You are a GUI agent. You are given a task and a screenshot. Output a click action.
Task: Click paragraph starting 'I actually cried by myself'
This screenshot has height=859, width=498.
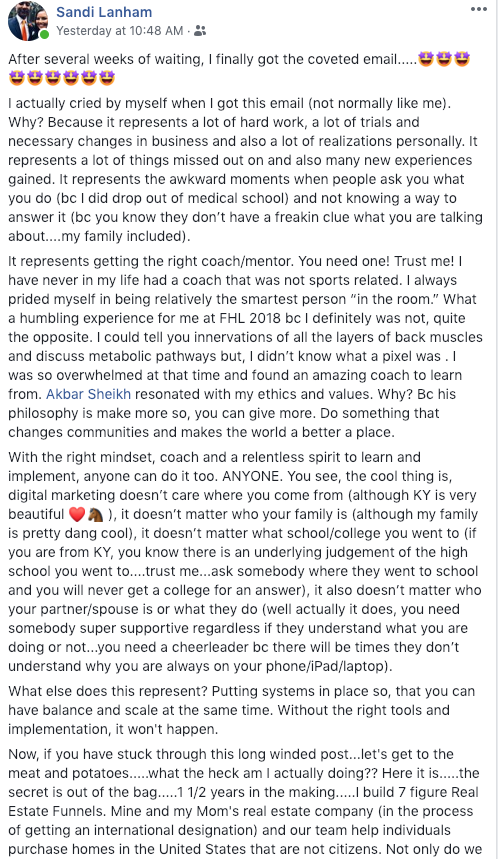click(245, 169)
